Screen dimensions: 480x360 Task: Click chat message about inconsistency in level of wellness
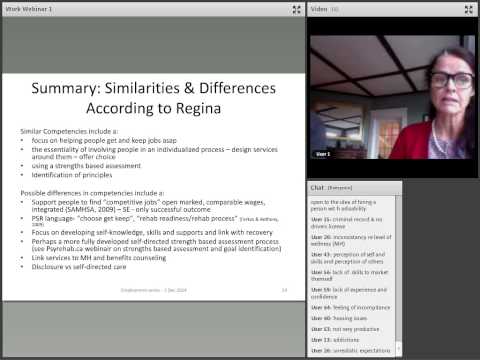[x=351, y=240]
